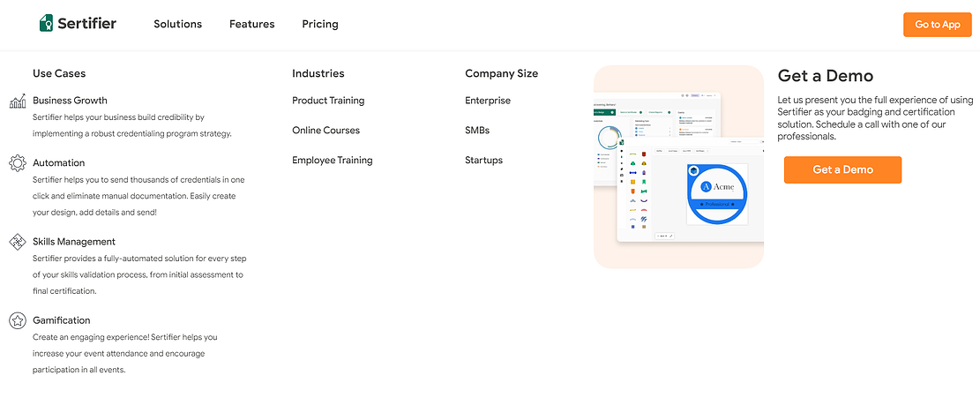Open Employee Training industry link
980x398 pixels.
(332, 161)
